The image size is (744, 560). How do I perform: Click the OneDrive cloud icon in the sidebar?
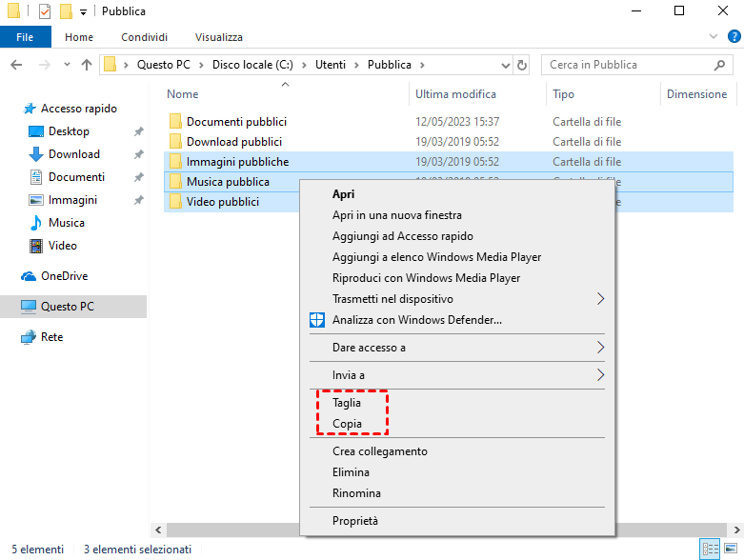click(x=29, y=276)
